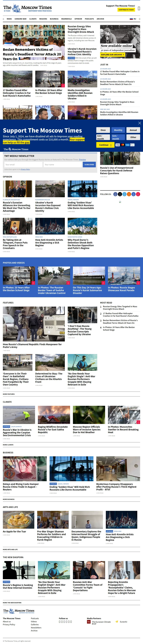This screenshot has height=644, width=143.
Task: Click the Mastercard payment logo
Action: point(123,145)
